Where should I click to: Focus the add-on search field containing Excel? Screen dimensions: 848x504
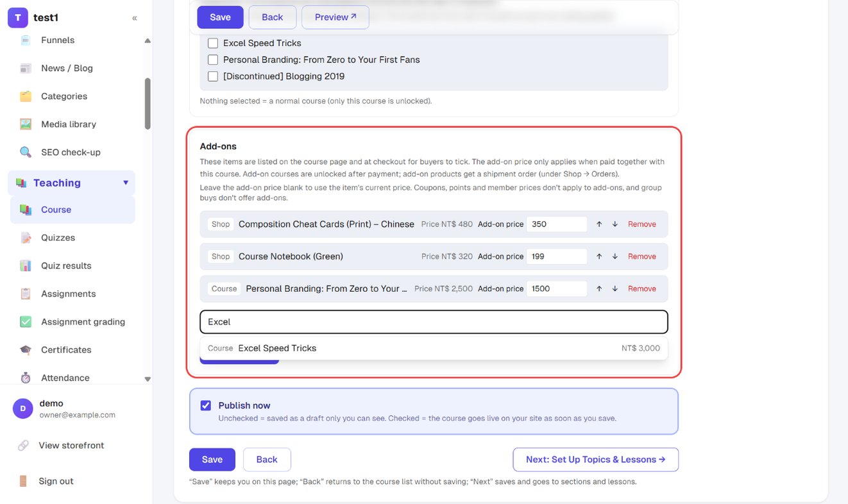pos(434,322)
